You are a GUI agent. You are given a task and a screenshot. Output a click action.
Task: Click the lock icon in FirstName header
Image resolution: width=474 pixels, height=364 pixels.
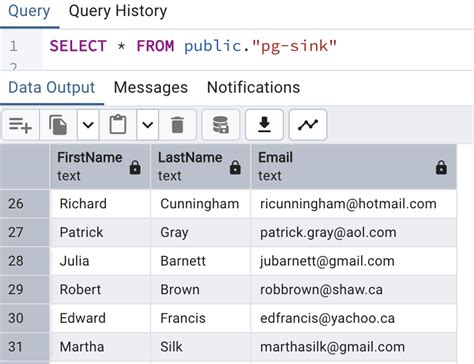coord(135,167)
